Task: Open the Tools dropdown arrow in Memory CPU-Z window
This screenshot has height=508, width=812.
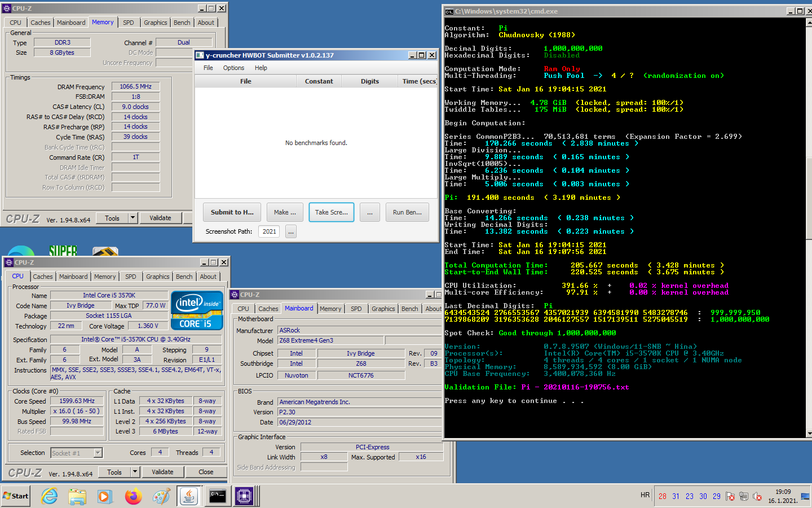Action: pyautogui.click(x=133, y=218)
